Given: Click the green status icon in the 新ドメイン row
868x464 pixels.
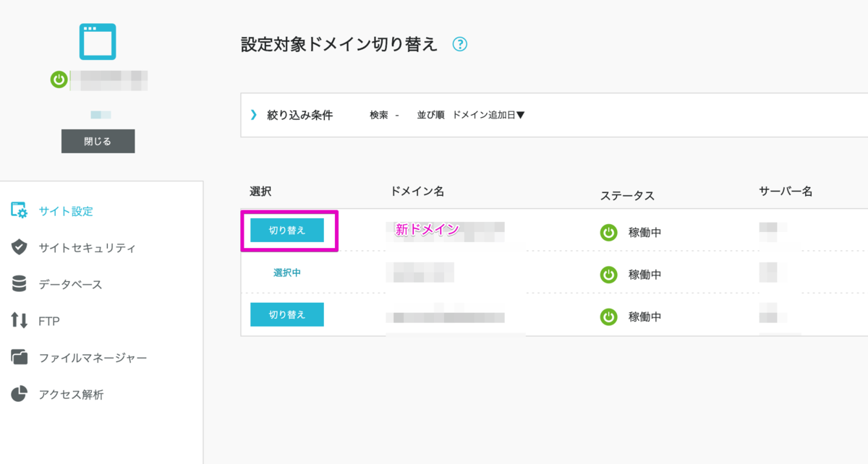Looking at the screenshot, I should pos(608,232).
